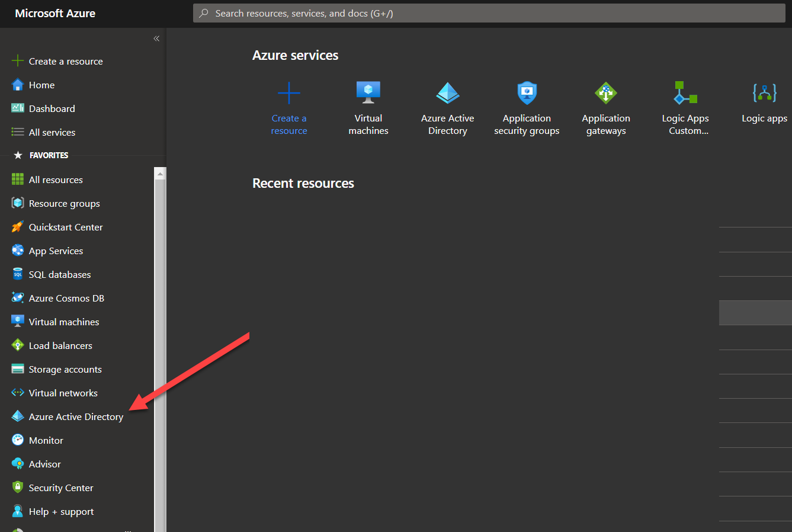Click the Virtual machines monitor icon in sidebar

(x=18, y=322)
